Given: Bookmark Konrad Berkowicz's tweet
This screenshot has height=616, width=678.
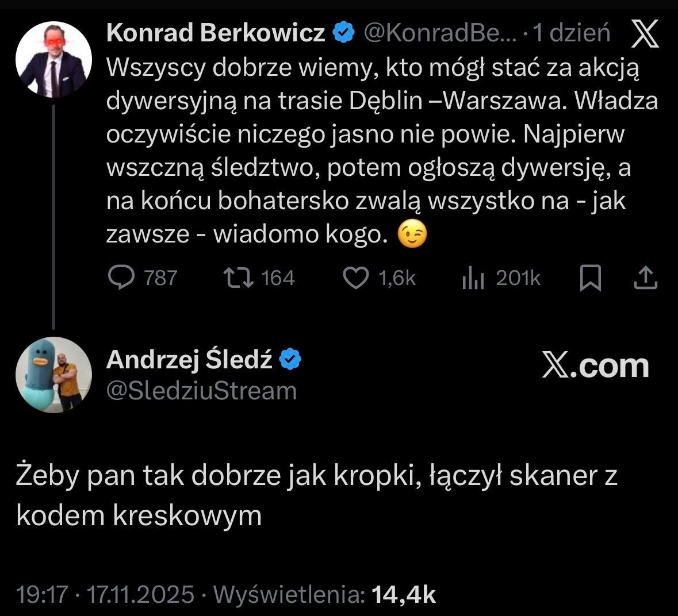Looking at the screenshot, I should point(590,279).
